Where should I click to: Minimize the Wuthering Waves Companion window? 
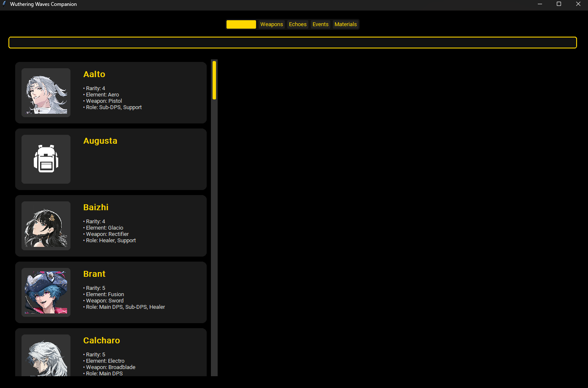539,4
